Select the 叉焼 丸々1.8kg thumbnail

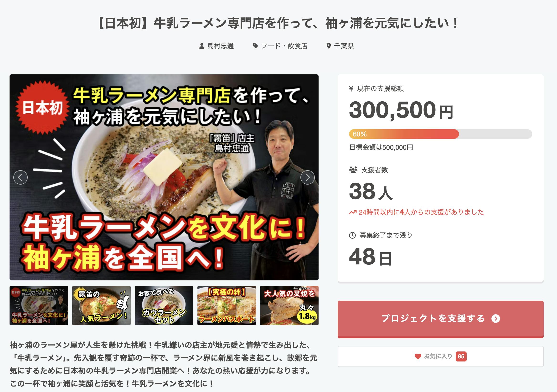(289, 305)
